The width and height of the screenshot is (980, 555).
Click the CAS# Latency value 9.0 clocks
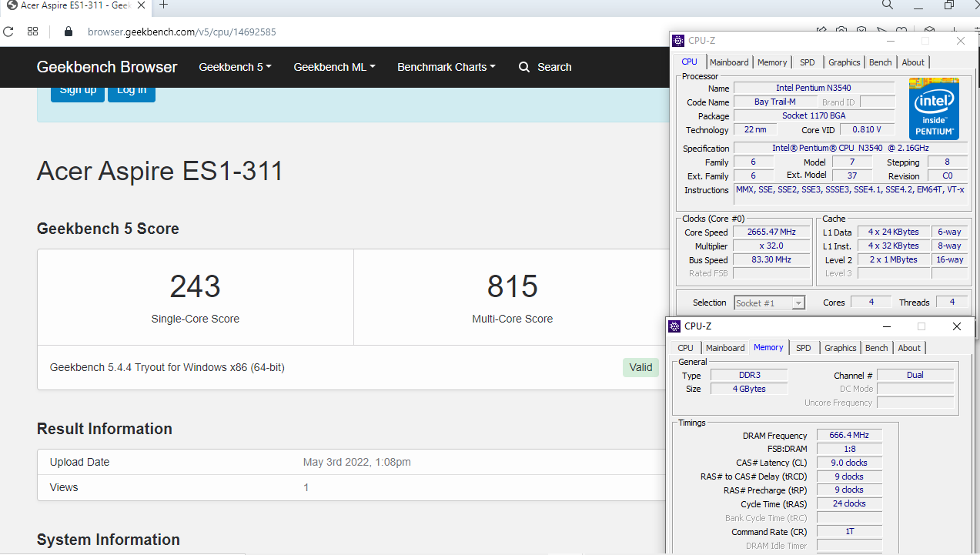850,463
